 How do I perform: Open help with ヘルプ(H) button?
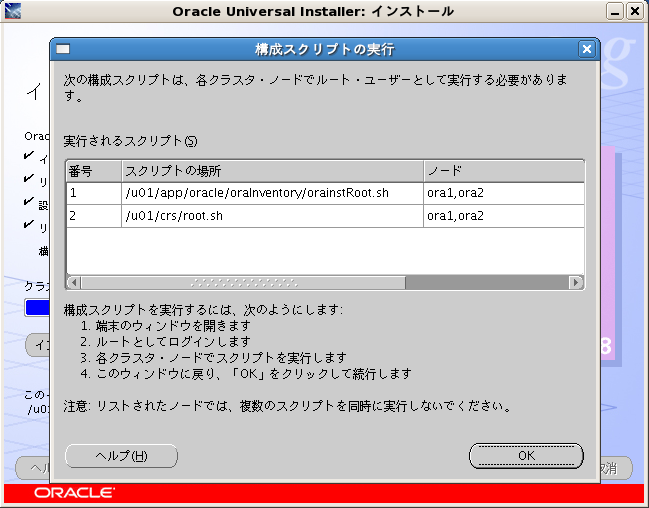(x=121, y=456)
